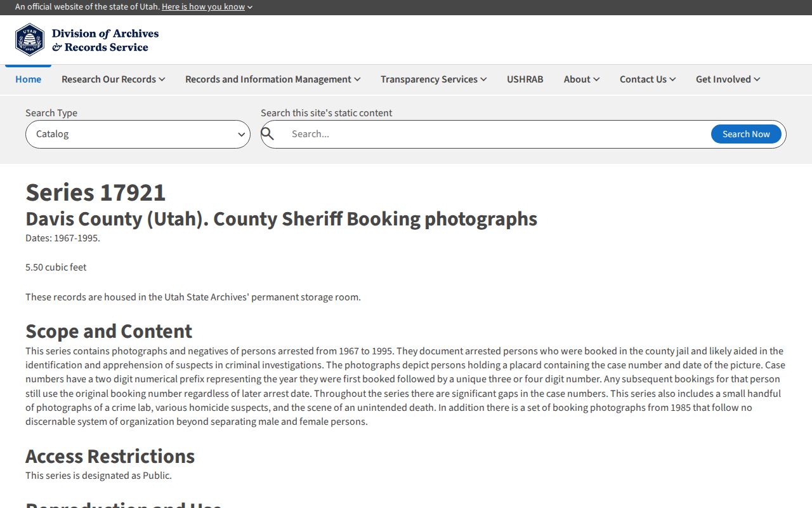Expand the Transparency Services menu
The height and width of the screenshot is (508, 812).
click(434, 79)
